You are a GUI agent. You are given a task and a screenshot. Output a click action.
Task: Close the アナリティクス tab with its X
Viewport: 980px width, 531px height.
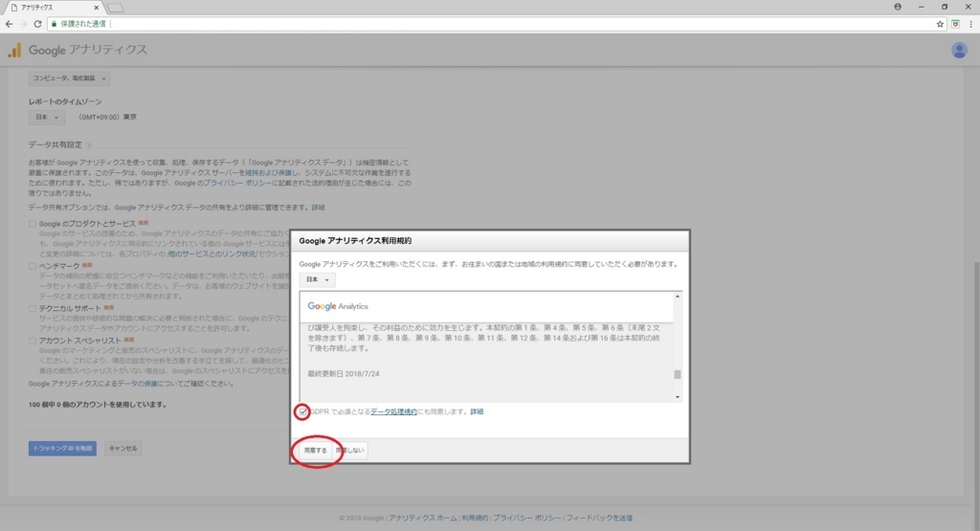tap(97, 8)
